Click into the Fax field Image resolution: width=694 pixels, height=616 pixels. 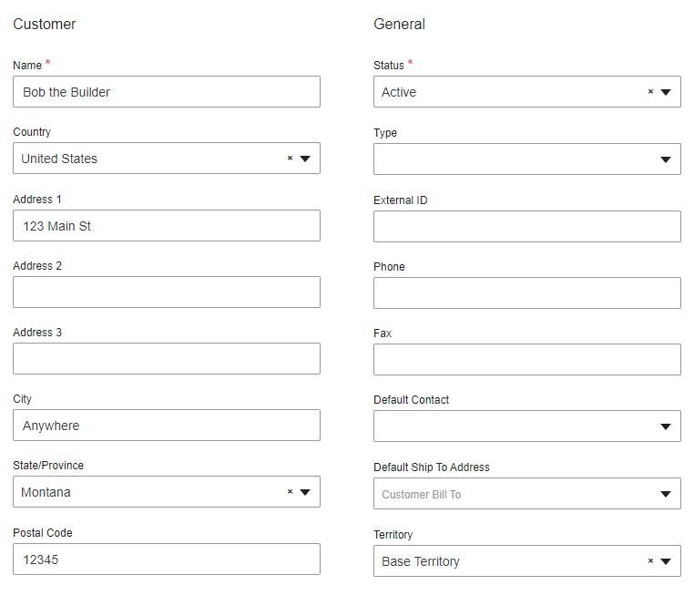pos(526,360)
